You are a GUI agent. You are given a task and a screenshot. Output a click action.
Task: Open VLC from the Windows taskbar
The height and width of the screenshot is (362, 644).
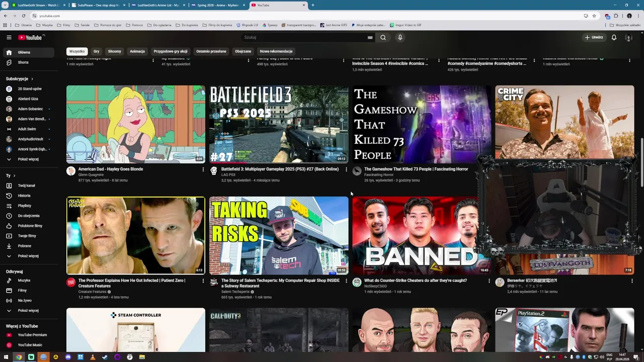pyautogui.click(x=93, y=357)
